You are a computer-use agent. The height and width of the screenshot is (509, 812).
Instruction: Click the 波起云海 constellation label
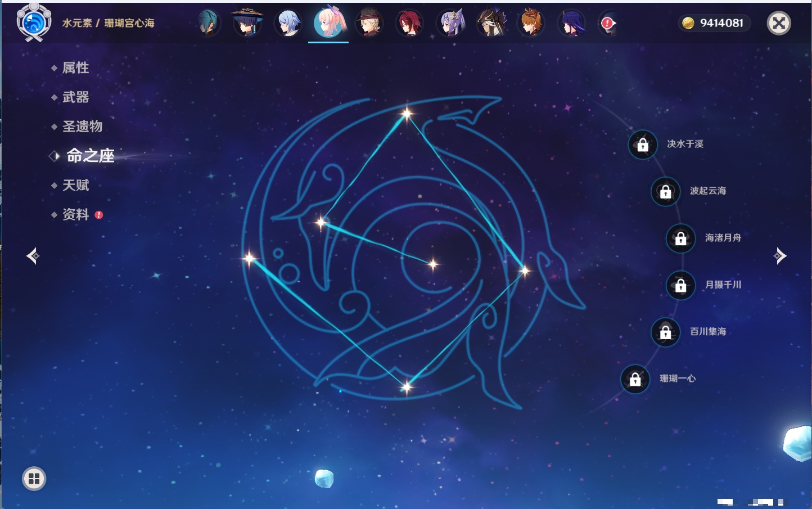[x=708, y=191]
